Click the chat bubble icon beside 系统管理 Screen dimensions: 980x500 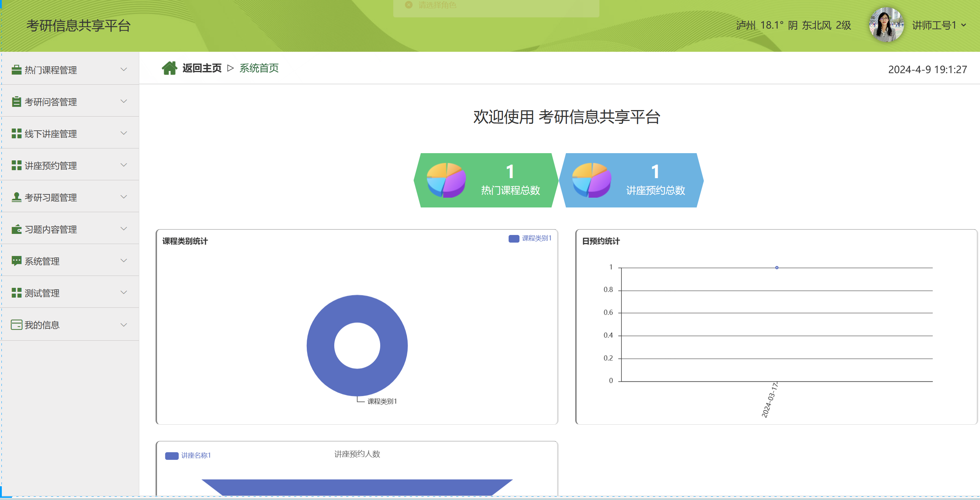(x=16, y=261)
